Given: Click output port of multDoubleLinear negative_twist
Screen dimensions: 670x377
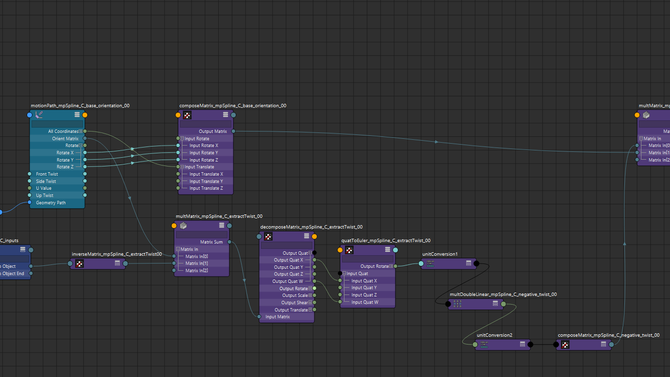Looking at the screenshot, I should [503, 304].
